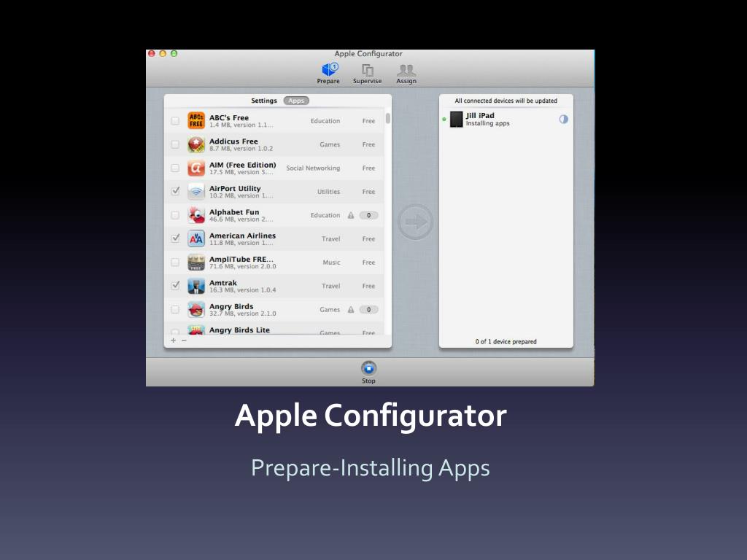
Task: Uncheck the AirPort Utility checkbox
Action: (x=175, y=192)
